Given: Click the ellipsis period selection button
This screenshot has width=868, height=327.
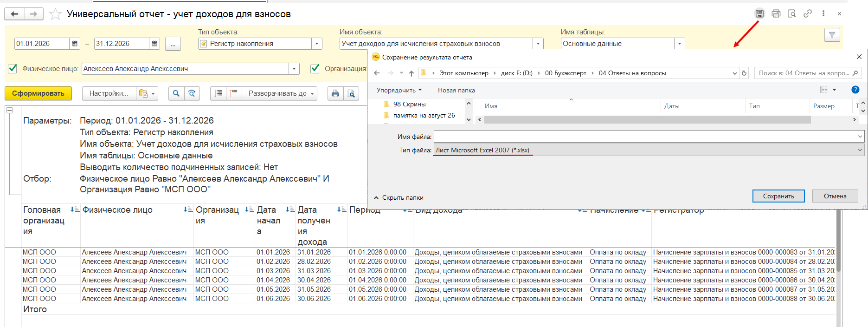Looking at the screenshot, I should pos(173,44).
